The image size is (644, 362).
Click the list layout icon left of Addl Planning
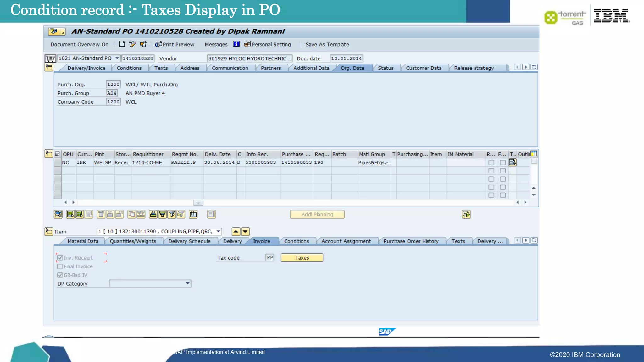(x=211, y=214)
